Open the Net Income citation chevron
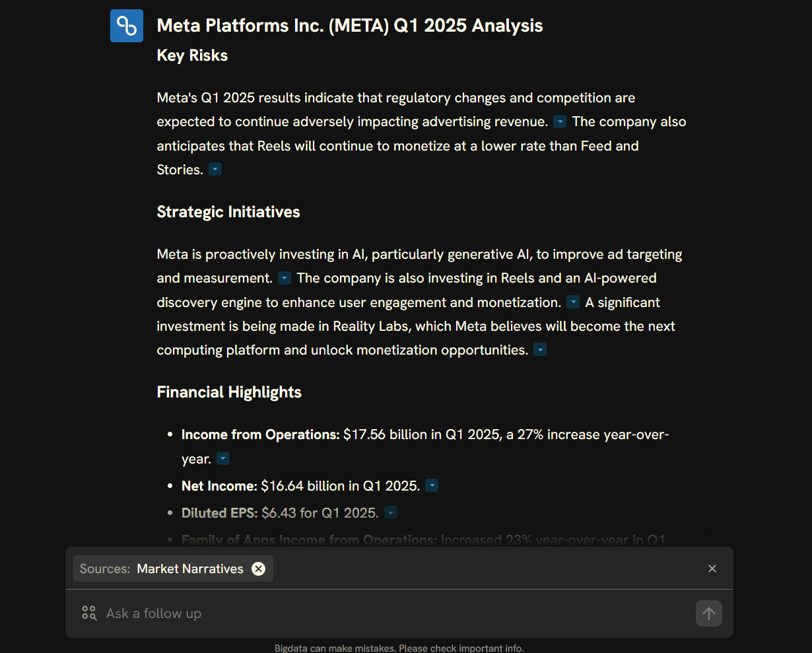Screen dimensions: 812x653 point(432,486)
